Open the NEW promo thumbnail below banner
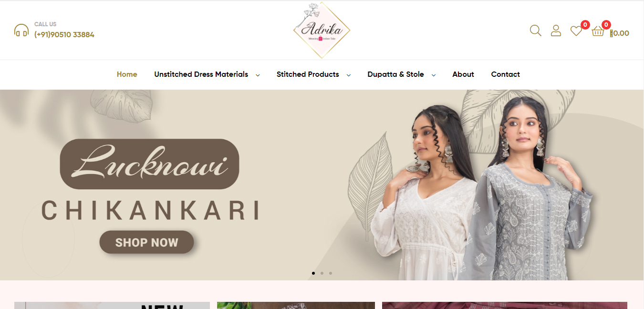 coord(112,305)
